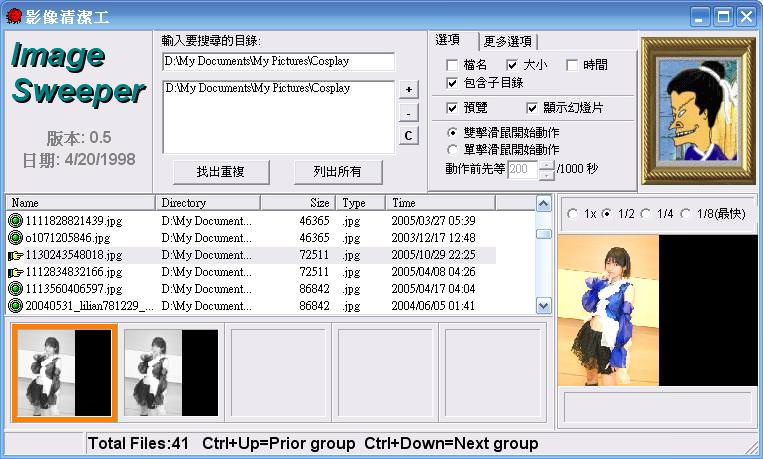Toggle the 預覽 checkbox
Viewport: 763px width, 459px height.
(452, 108)
